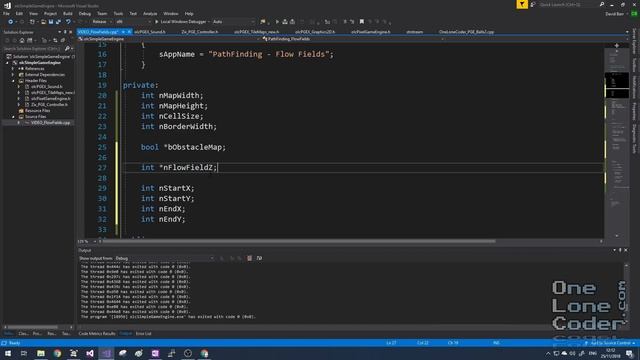Click the bookmark icon in toolbar
Screen dimensions: 640x360
[x=362, y=22]
